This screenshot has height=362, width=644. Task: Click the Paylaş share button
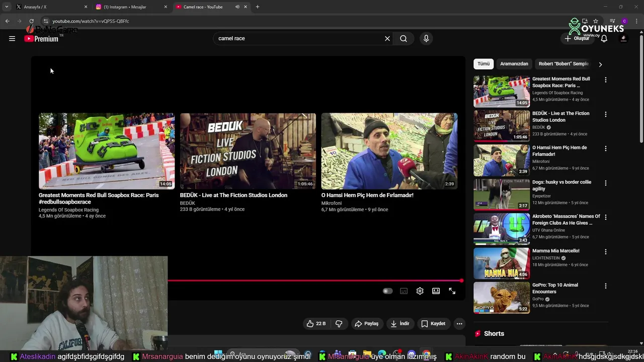pyautogui.click(x=366, y=324)
